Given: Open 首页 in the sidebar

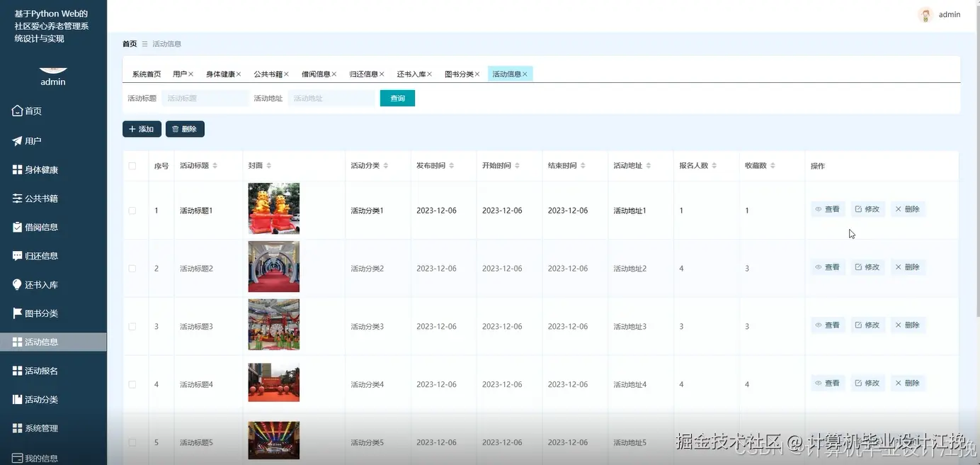Looking at the screenshot, I should [53, 111].
